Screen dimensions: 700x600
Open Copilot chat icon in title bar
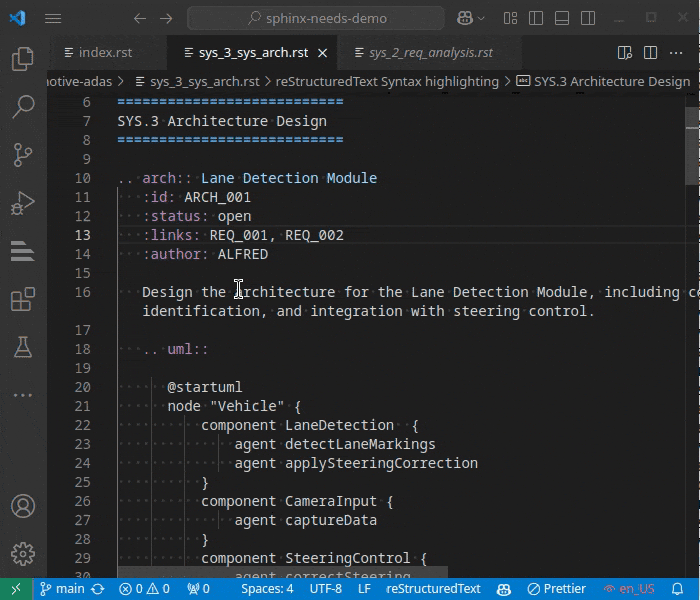point(465,18)
